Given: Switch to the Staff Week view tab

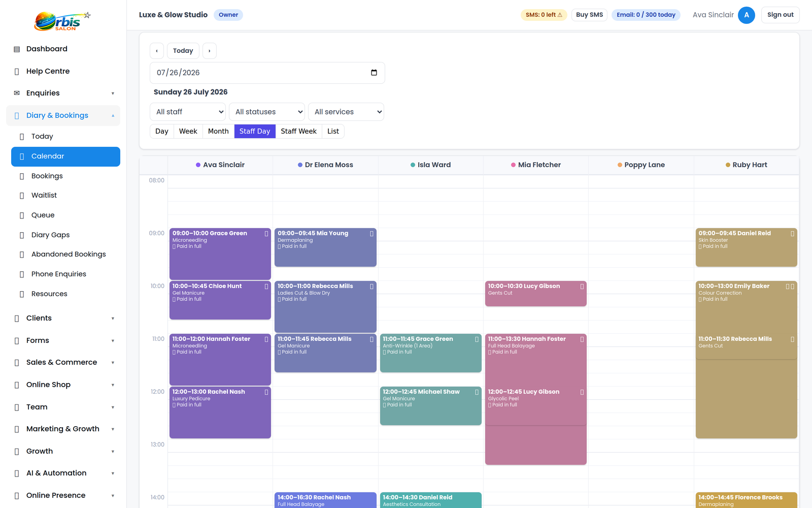Looking at the screenshot, I should click(x=298, y=131).
